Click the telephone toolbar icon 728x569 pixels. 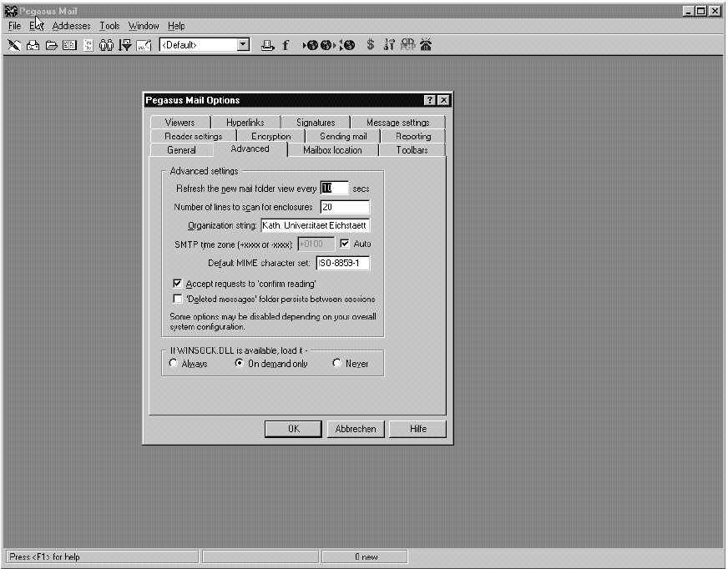click(426, 44)
